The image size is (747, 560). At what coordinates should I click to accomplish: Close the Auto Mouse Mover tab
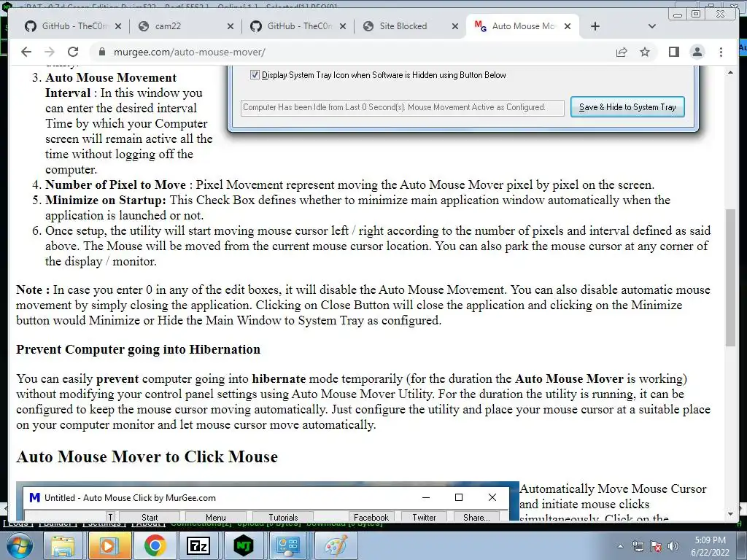(x=568, y=26)
